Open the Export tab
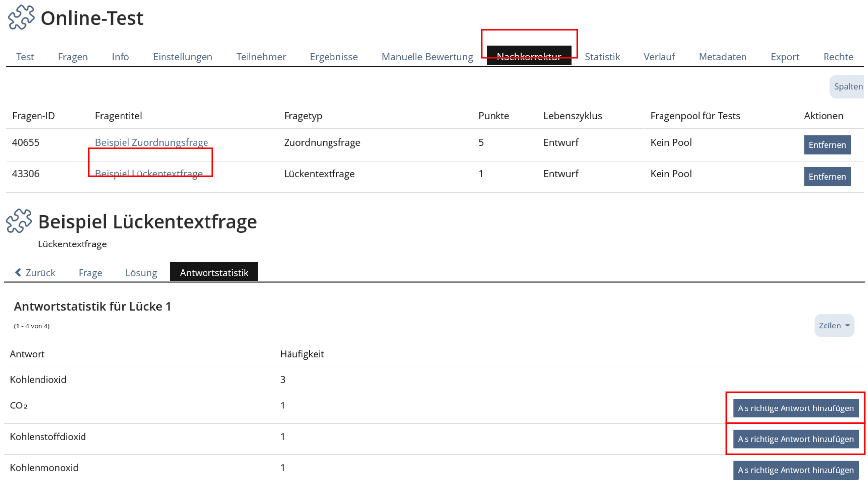 click(x=784, y=57)
